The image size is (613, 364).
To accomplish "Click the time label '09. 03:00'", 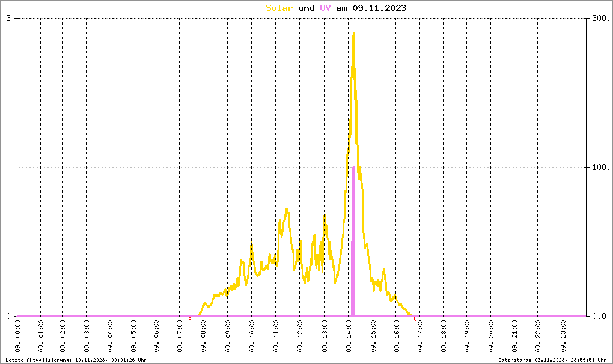I will click(87, 336).
